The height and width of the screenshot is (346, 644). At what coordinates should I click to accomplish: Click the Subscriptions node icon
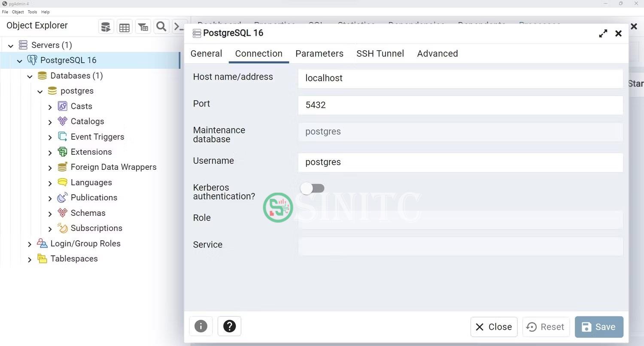coord(63,228)
